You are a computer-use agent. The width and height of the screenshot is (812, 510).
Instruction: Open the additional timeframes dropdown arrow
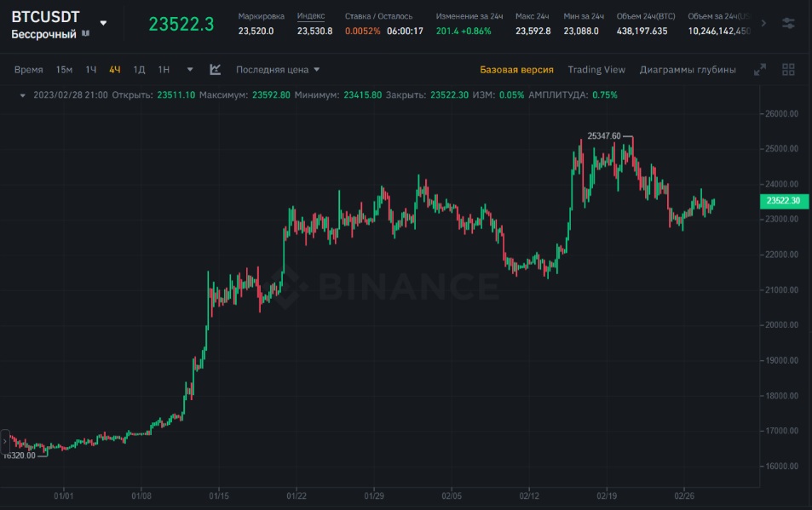(190, 70)
